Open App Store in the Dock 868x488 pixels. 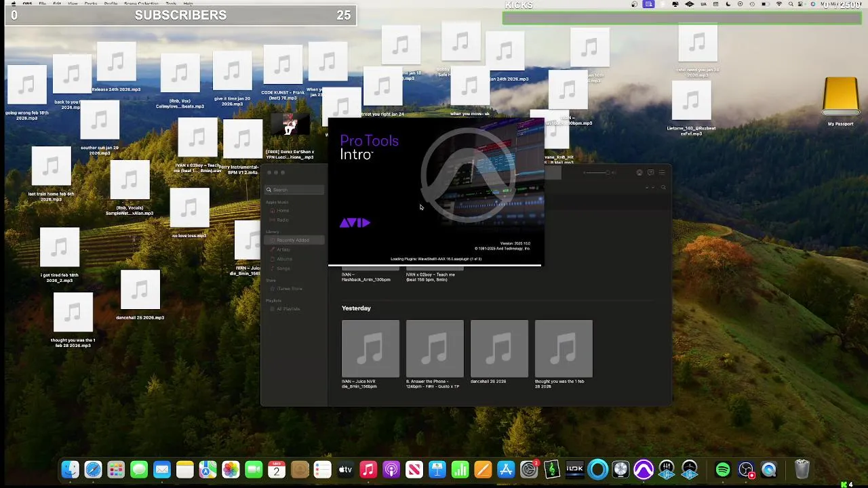click(x=506, y=469)
